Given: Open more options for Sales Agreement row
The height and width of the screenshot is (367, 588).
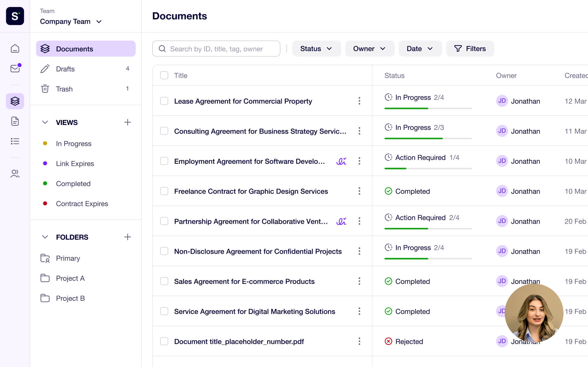Looking at the screenshot, I should point(359,281).
